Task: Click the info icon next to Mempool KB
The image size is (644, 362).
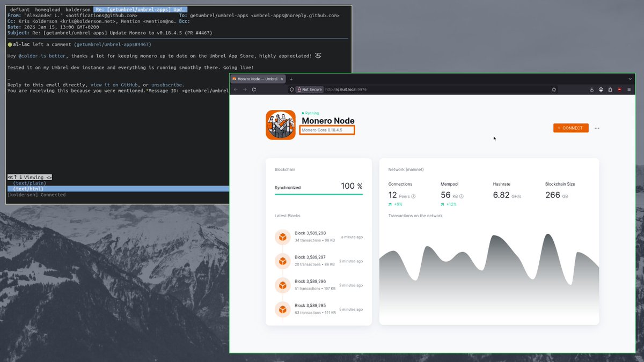Action: click(x=462, y=196)
